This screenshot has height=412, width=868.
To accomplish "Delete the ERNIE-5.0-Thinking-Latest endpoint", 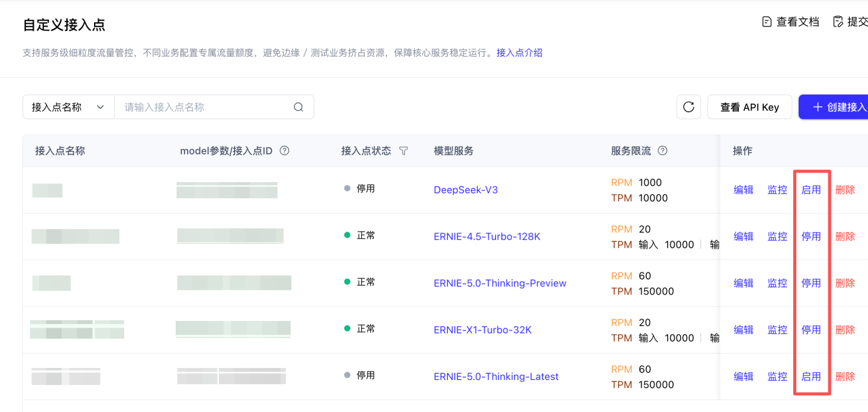I will click(x=844, y=376).
